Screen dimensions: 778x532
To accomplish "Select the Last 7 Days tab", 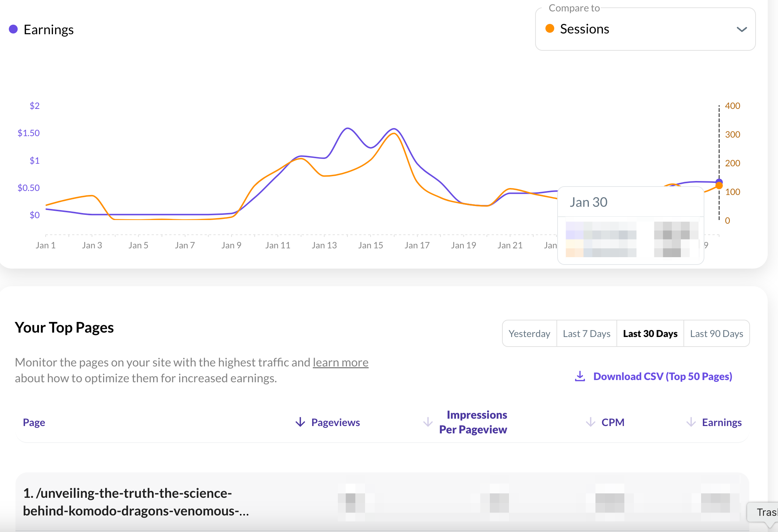I will tap(587, 334).
